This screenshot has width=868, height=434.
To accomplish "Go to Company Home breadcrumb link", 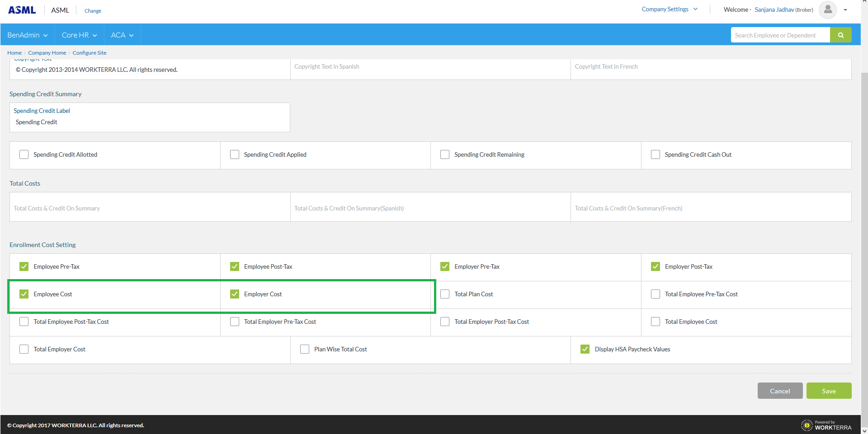I will coord(47,53).
